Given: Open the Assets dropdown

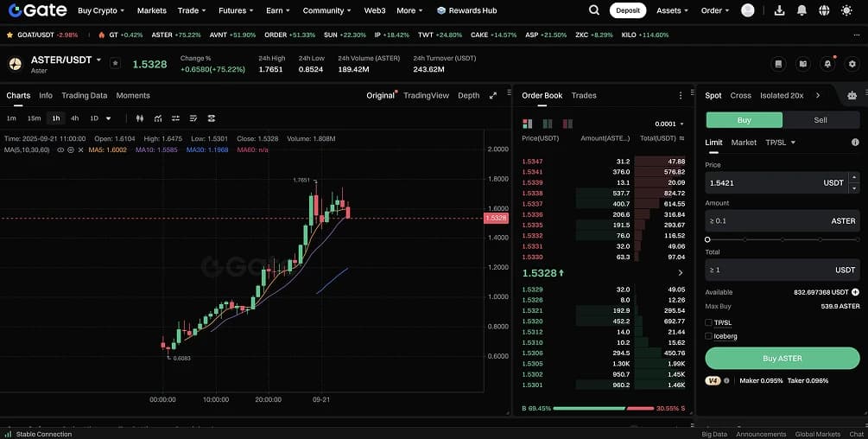Looking at the screenshot, I should (x=672, y=10).
